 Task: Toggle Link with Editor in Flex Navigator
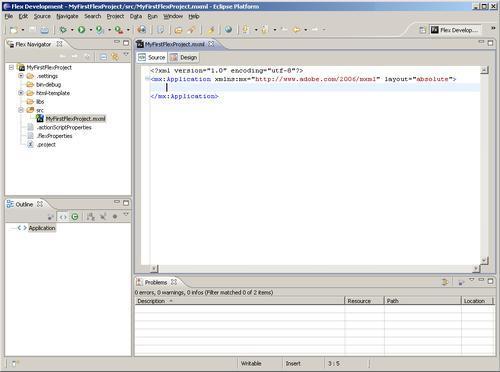point(115,57)
